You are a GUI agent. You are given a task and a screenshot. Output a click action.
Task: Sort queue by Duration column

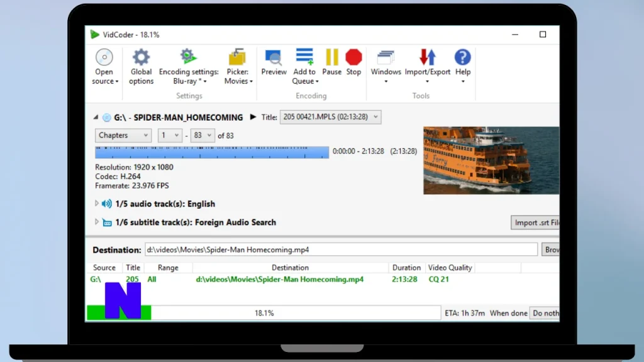pos(407,268)
